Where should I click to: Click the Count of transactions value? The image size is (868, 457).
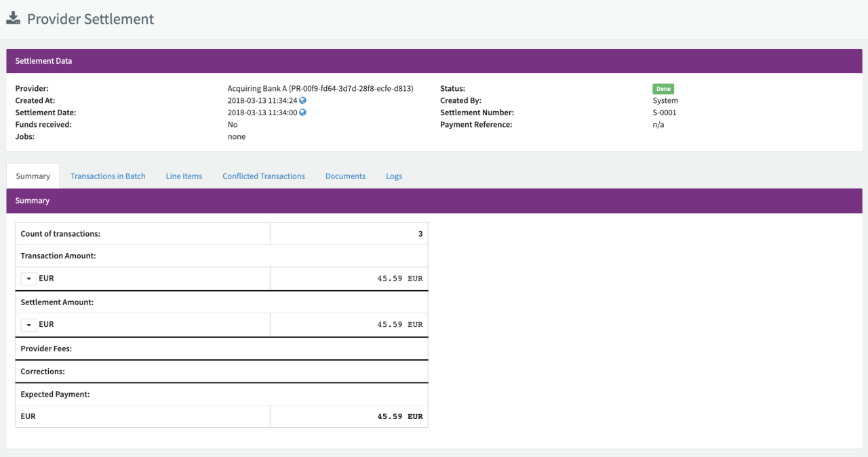pyautogui.click(x=420, y=234)
